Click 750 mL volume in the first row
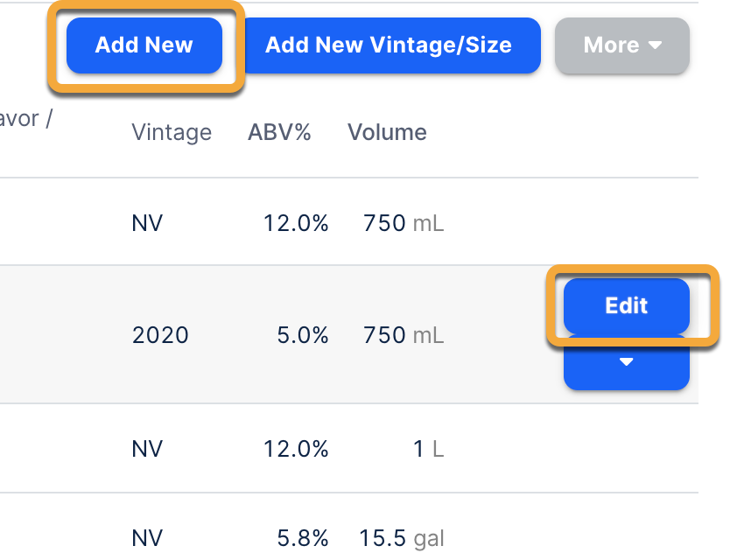The height and width of the screenshot is (560, 730). (x=404, y=224)
